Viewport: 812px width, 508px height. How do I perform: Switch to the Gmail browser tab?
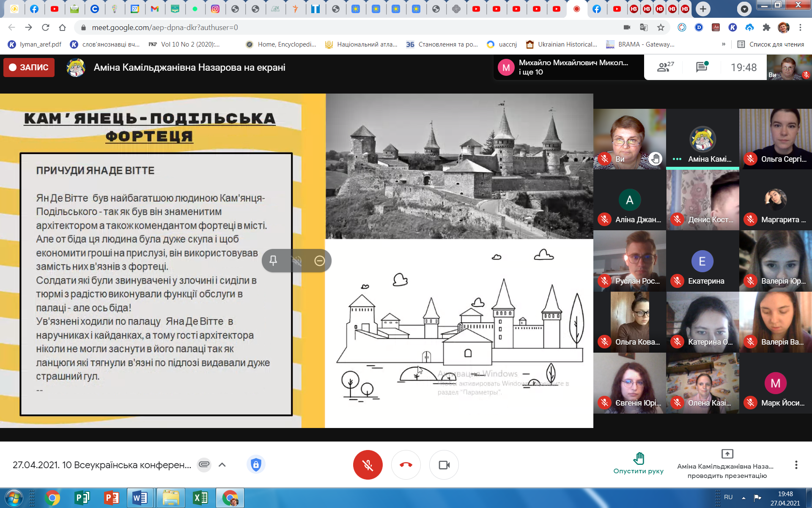pos(155,9)
